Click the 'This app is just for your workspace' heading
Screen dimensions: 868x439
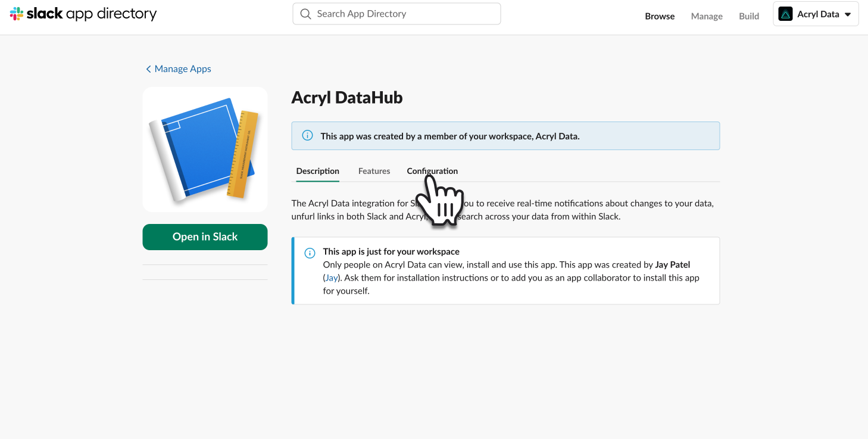391,251
